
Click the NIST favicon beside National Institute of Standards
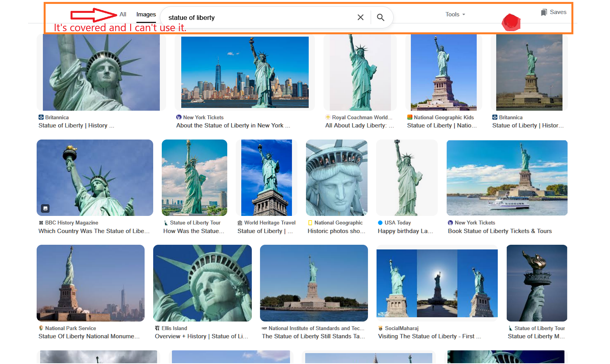point(264,328)
